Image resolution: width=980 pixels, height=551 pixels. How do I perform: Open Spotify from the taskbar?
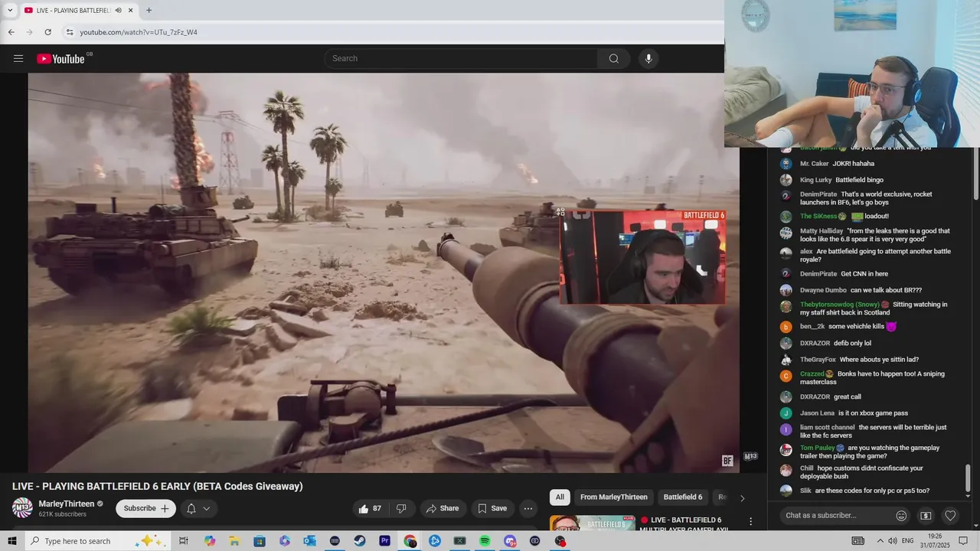coord(485,541)
